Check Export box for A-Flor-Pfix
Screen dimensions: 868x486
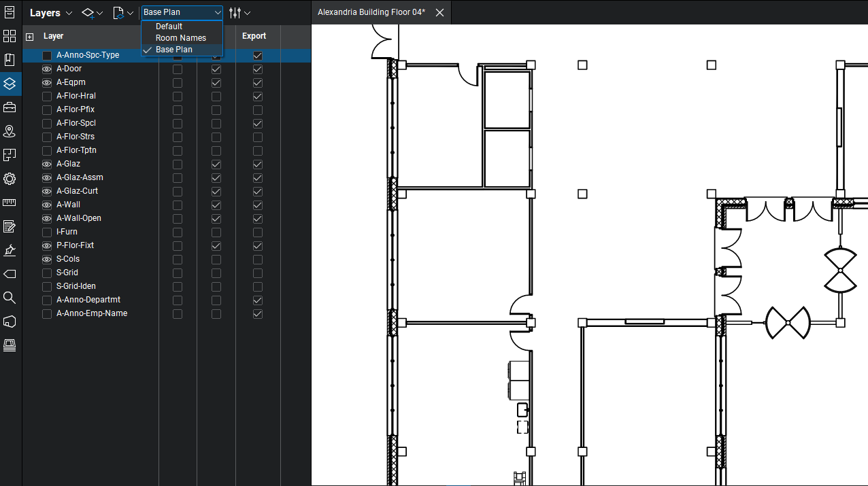[x=257, y=109]
